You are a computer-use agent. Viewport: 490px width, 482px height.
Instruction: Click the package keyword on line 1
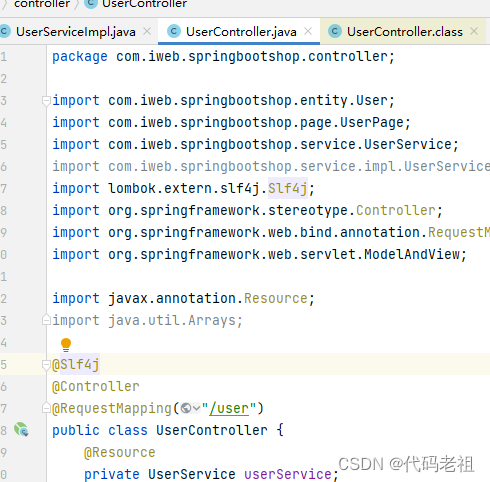[80, 57]
